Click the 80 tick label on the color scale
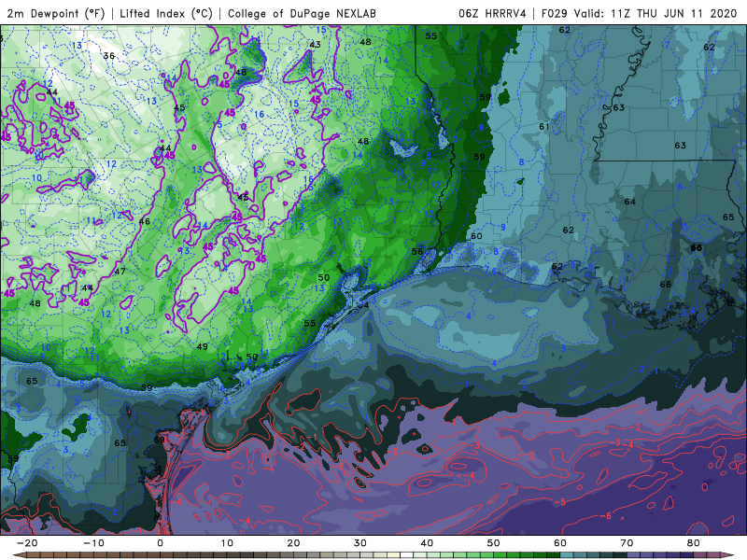The height and width of the screenshot is (560, 747). point(694,543)
